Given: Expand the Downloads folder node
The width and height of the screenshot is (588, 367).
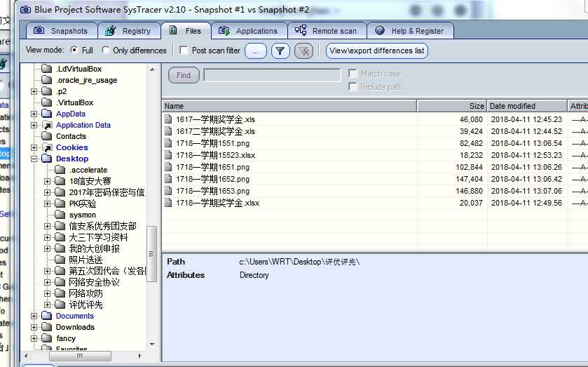Looking at the screenshot, I should click(34, 327).
